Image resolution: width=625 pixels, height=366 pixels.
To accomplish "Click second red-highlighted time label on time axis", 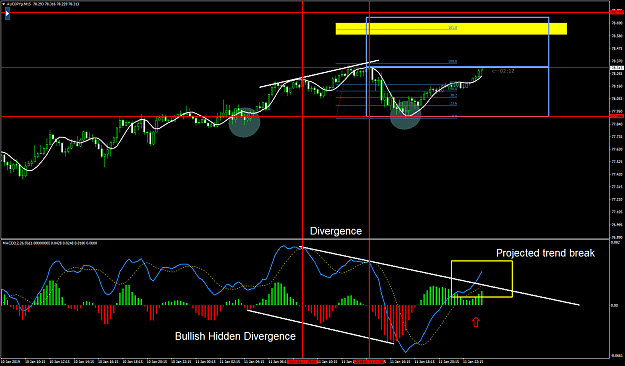I will 369,362.
